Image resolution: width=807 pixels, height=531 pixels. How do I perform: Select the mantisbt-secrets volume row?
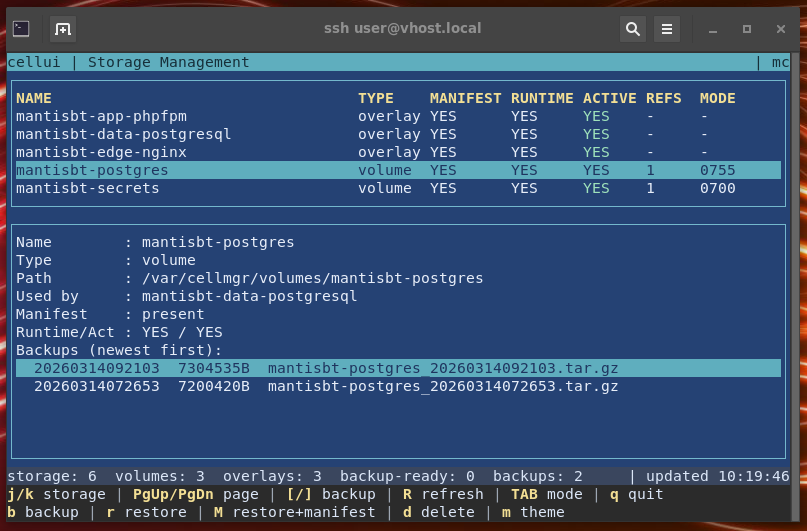pyautogui.click(x=87, y=188)
